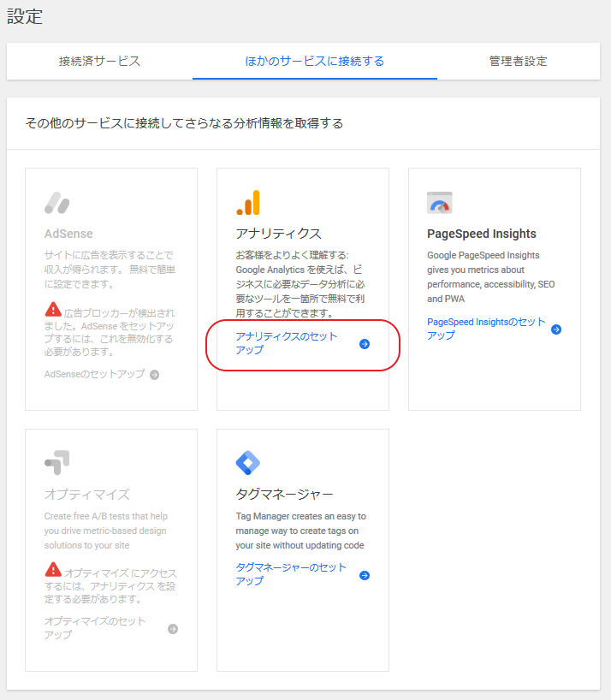Open the タグマネージャーのセットアップ link
Screen dimensions: 611x700
tap(291, 574)
